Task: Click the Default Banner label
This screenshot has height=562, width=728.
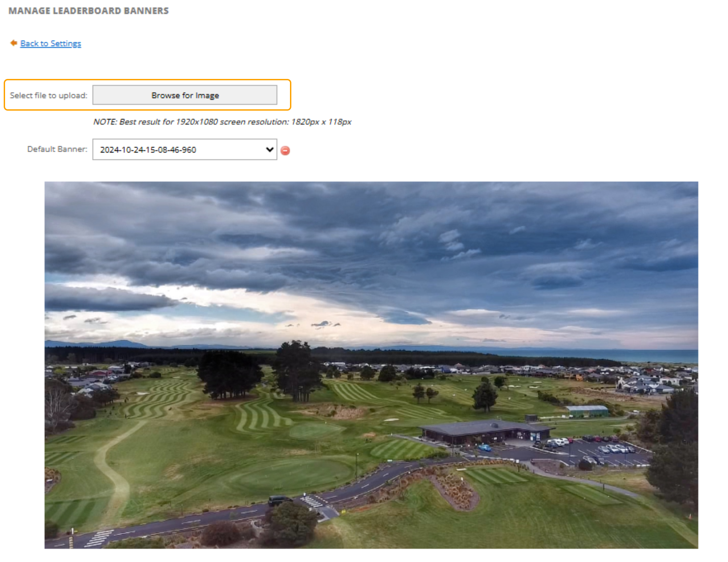Action: [57, 149]
